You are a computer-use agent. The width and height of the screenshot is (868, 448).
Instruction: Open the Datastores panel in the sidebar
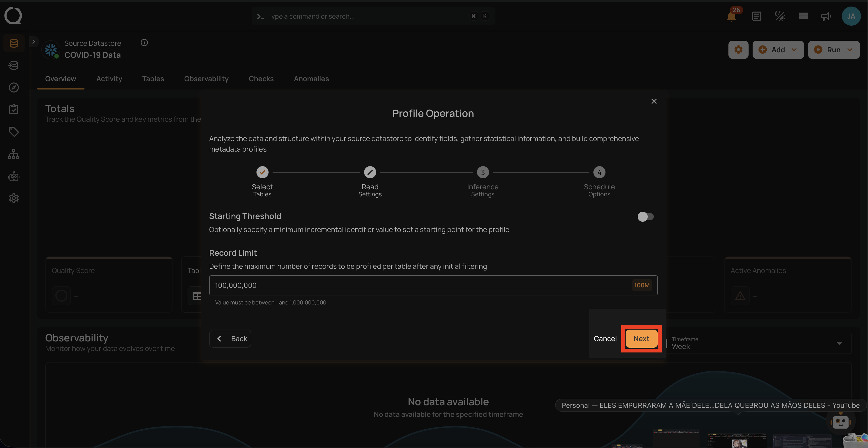pos(14,43)
